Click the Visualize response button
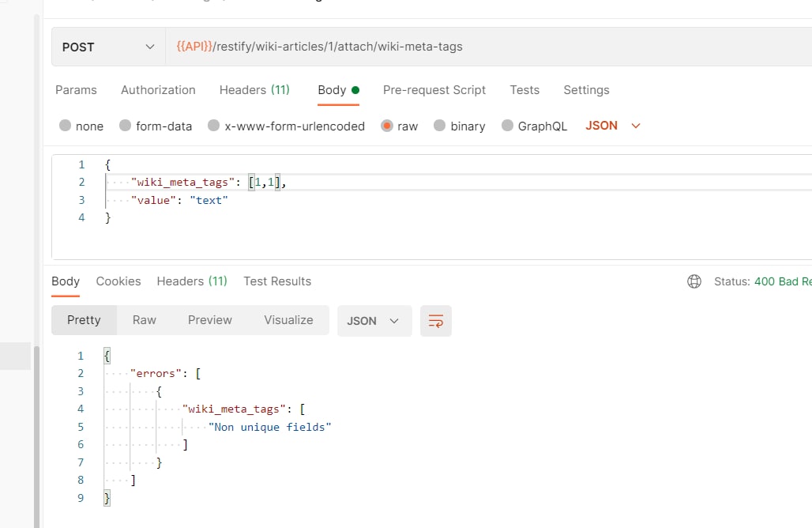Viewport: 812px width, 528px height. point(288,320)
